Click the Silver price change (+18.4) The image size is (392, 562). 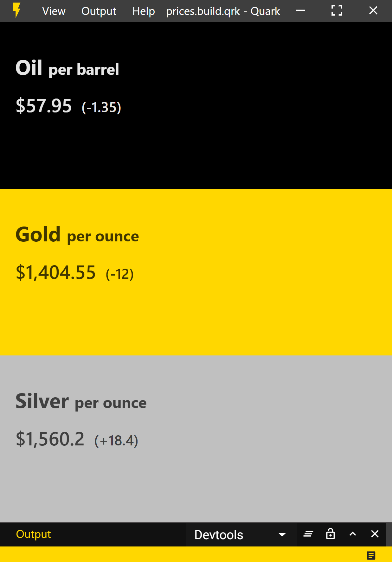point(116,441)
